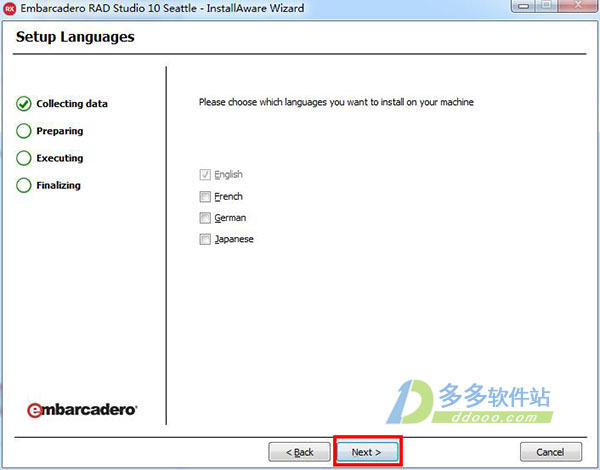
Task: Click the Preparing step circle icon
Action: tap(24, 131)
